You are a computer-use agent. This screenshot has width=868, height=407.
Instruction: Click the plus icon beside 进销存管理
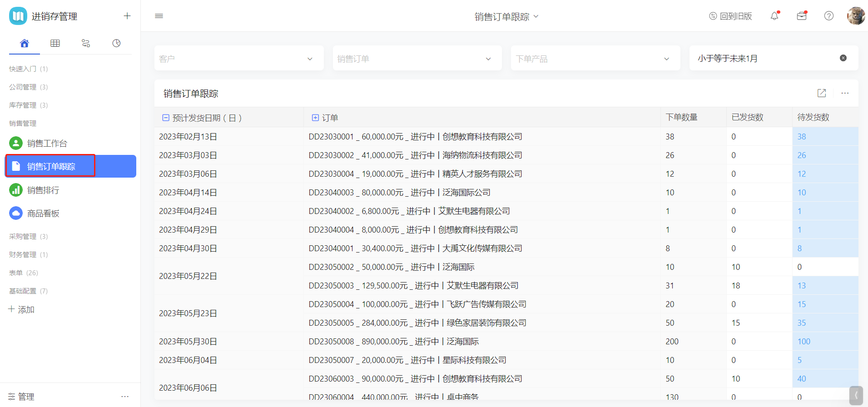127,16
